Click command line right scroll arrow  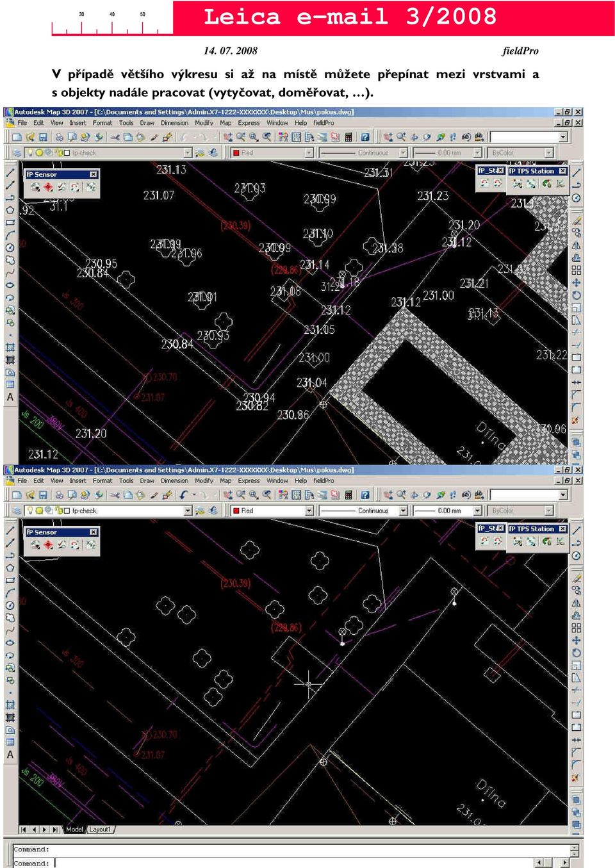564,863
